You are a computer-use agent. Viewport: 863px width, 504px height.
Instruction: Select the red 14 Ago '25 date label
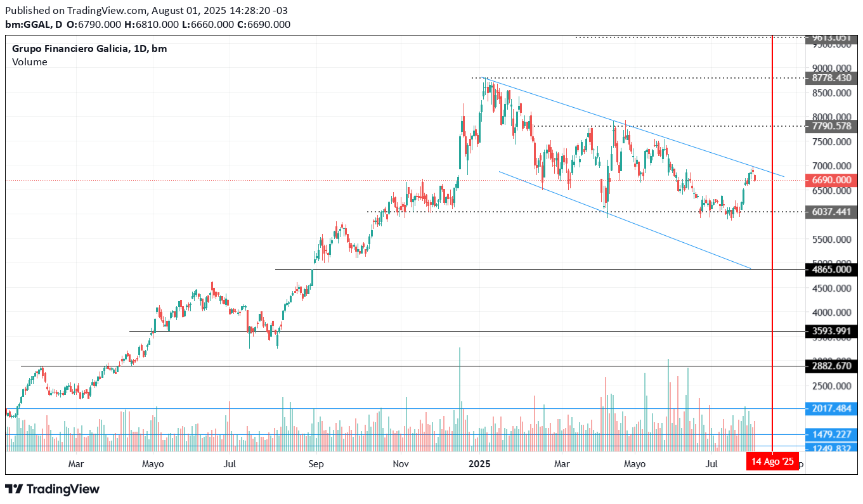point(772,462)
